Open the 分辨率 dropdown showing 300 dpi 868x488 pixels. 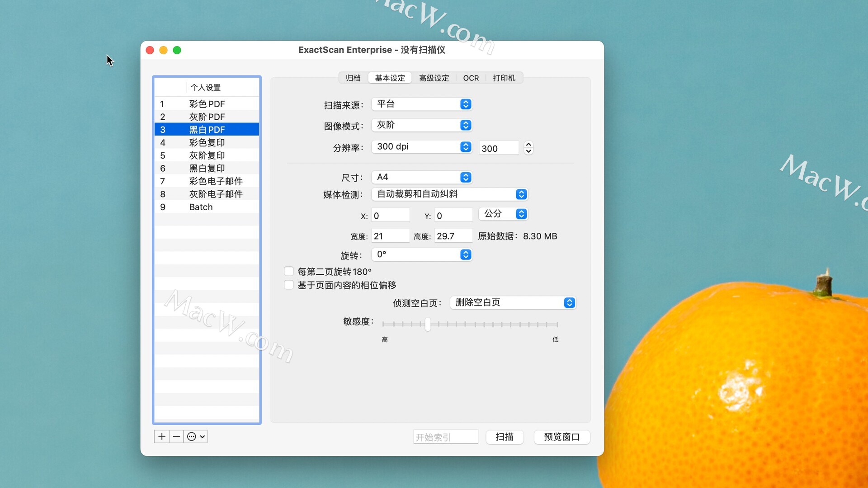(x=422, y=146)
